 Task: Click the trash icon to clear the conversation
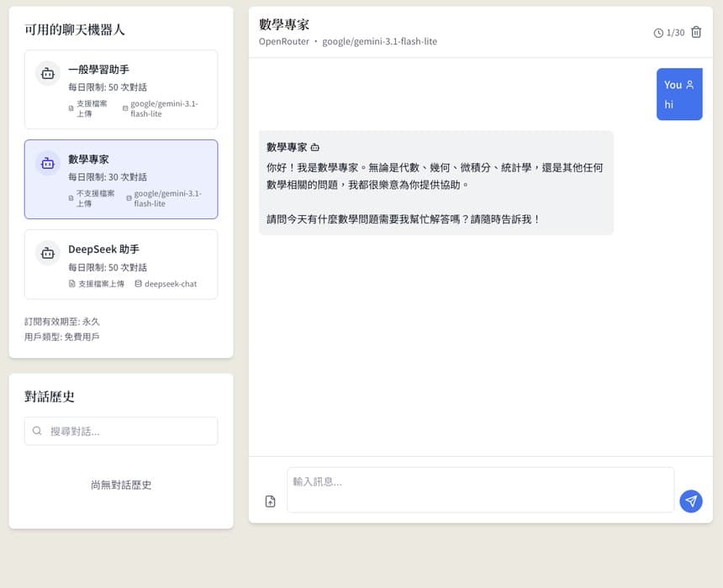pos(696,32)
